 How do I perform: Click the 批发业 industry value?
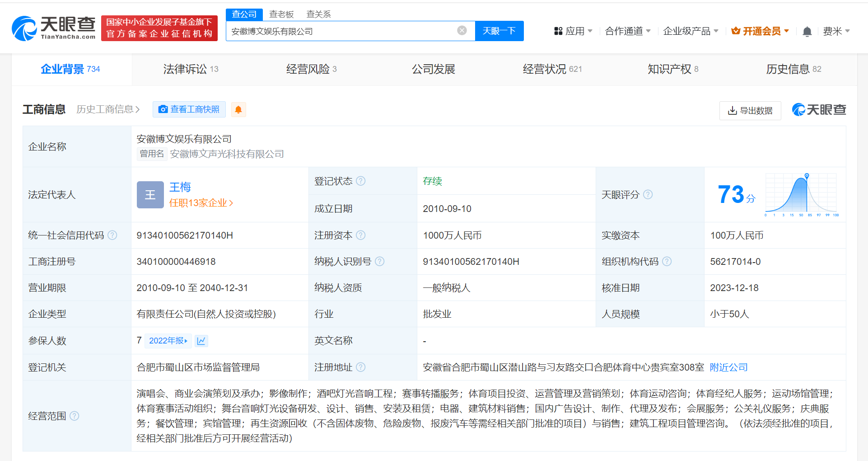point(437,314)
